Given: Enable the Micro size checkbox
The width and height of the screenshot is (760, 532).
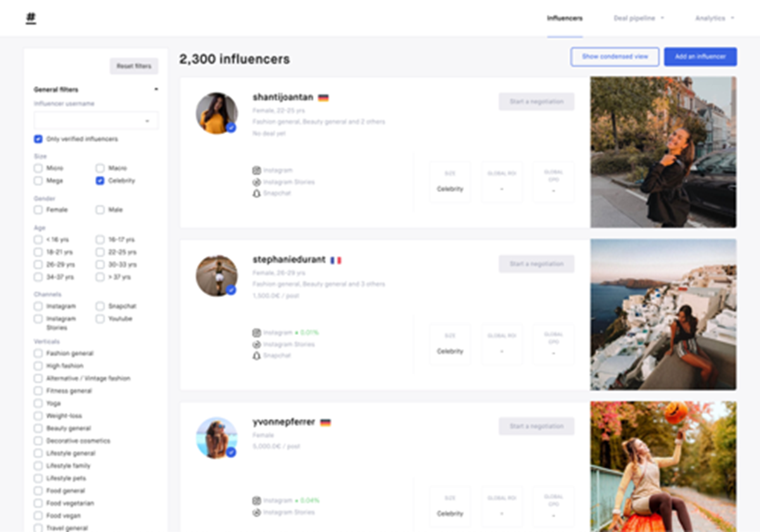Looking at the screenshot, I should (38, 168).
